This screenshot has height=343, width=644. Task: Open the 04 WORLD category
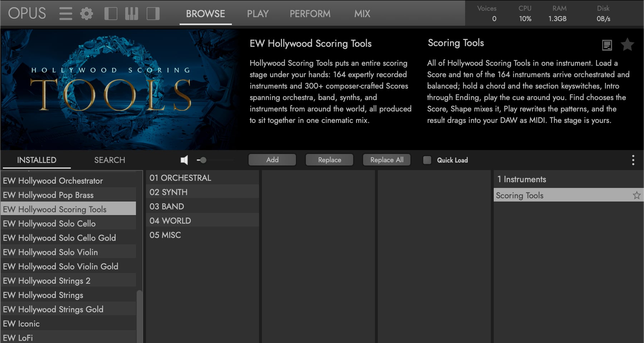coord(203,220)
